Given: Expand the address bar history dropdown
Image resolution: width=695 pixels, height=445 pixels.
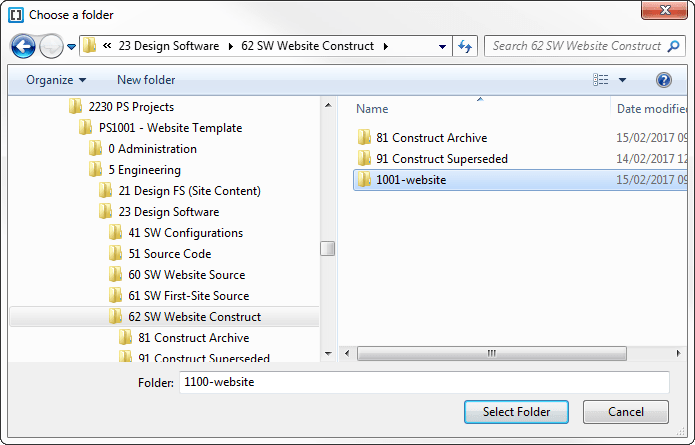Looking at the screenshot, I should (x=442, y=47).
